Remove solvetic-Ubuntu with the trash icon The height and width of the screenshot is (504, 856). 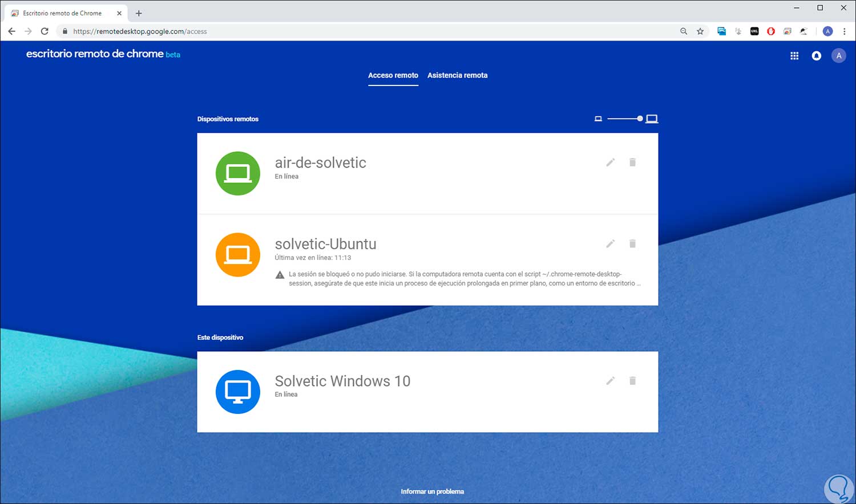coord(632,244)
